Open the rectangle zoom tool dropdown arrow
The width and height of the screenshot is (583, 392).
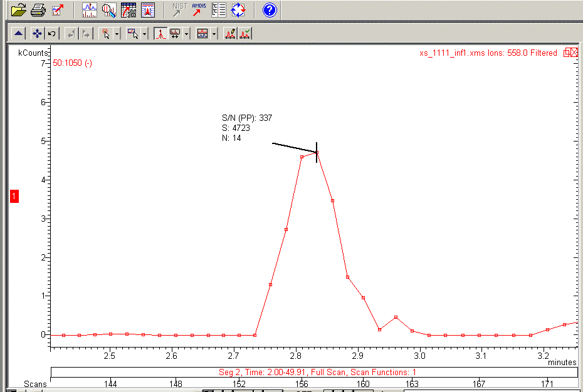pyautogui.click(x=145, y=34)
